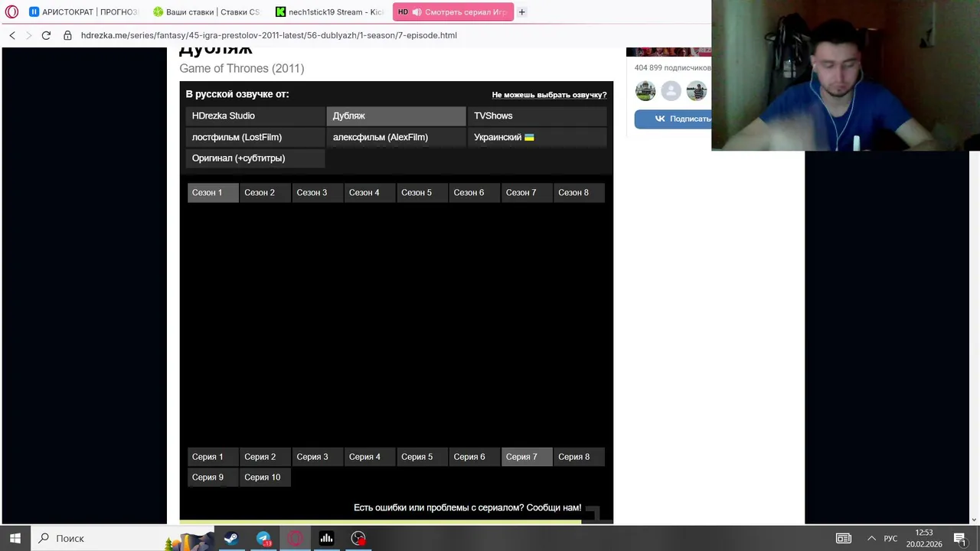
Task: Switch to the АРИСТОКРАТ tab
Action: (83, 12)
